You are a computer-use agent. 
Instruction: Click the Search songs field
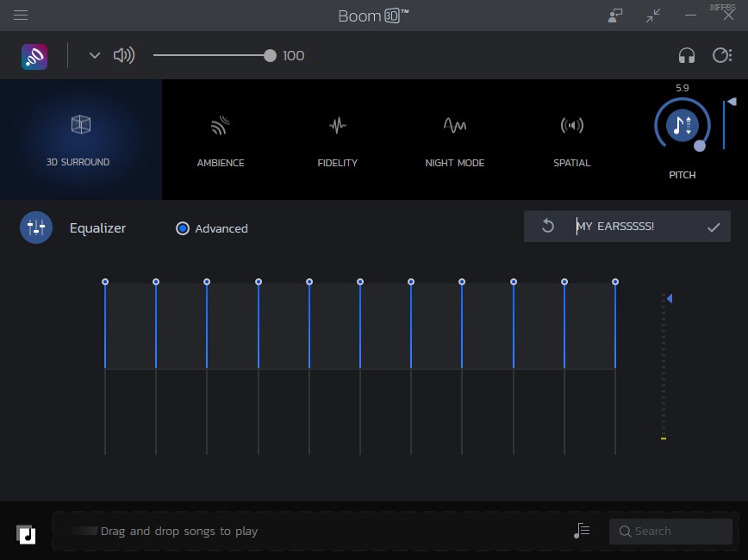[670, 532]
